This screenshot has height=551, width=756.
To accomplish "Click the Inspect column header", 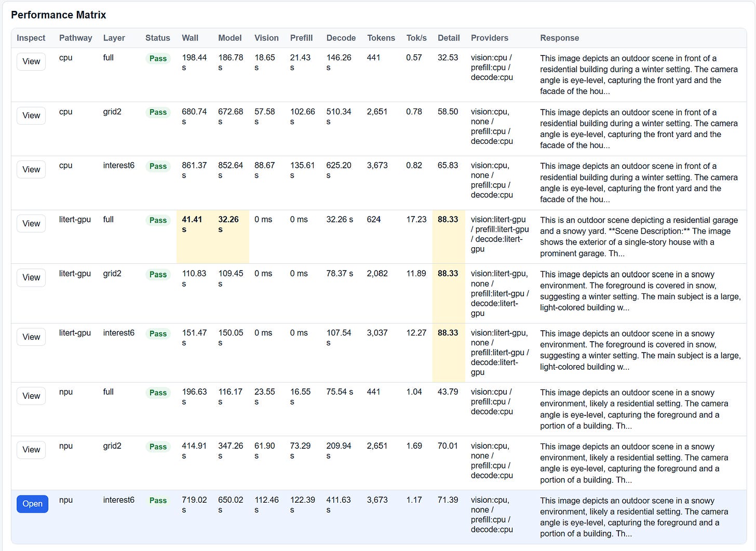I will [x=31, y=38].
